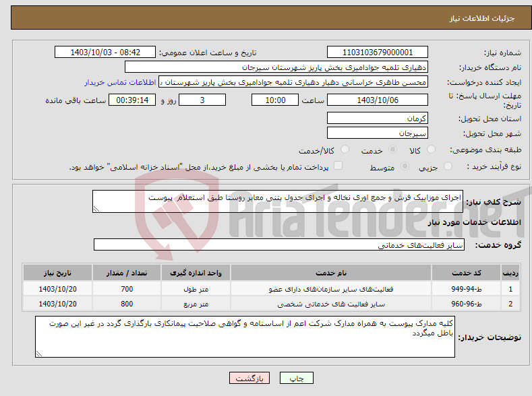Select the جزیی purchase type radio

(x=448, y=166)
